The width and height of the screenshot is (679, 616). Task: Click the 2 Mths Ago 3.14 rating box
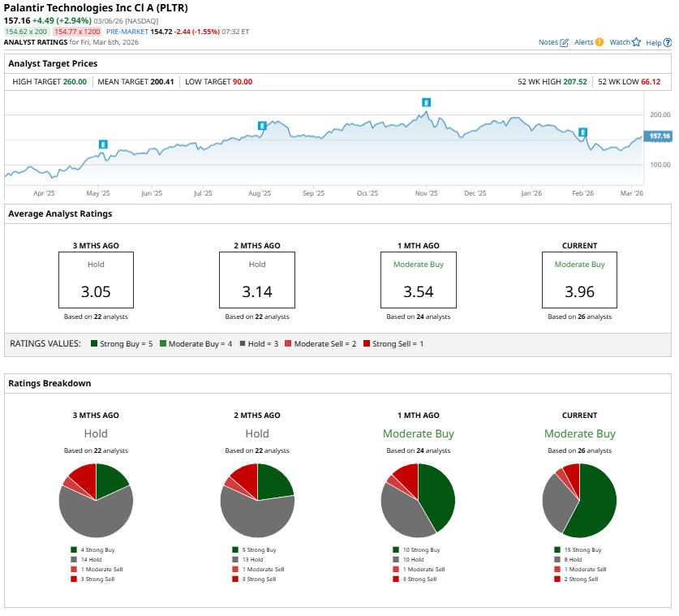pos(257,279)
